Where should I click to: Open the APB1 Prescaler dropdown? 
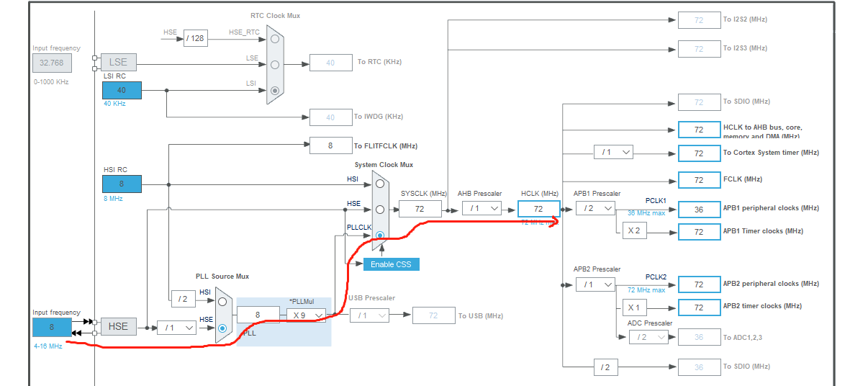click(x=596, y=208)
